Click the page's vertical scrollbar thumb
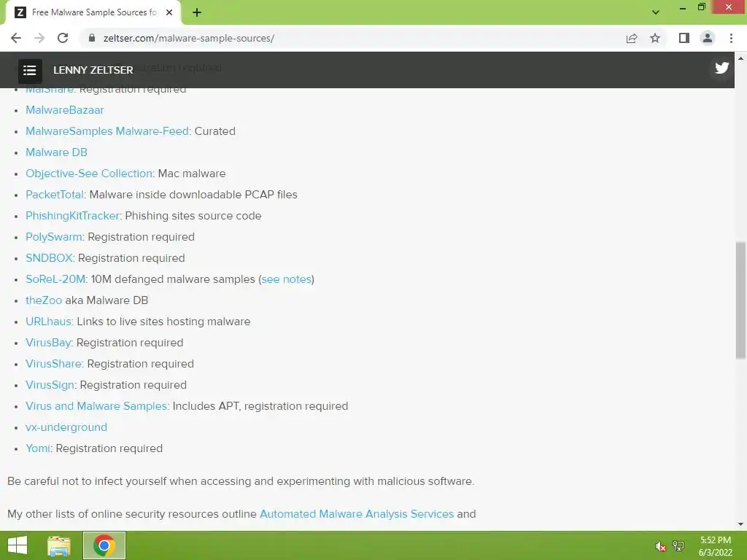Viewport: 747px width, 560px height. [x=740, y=300]
